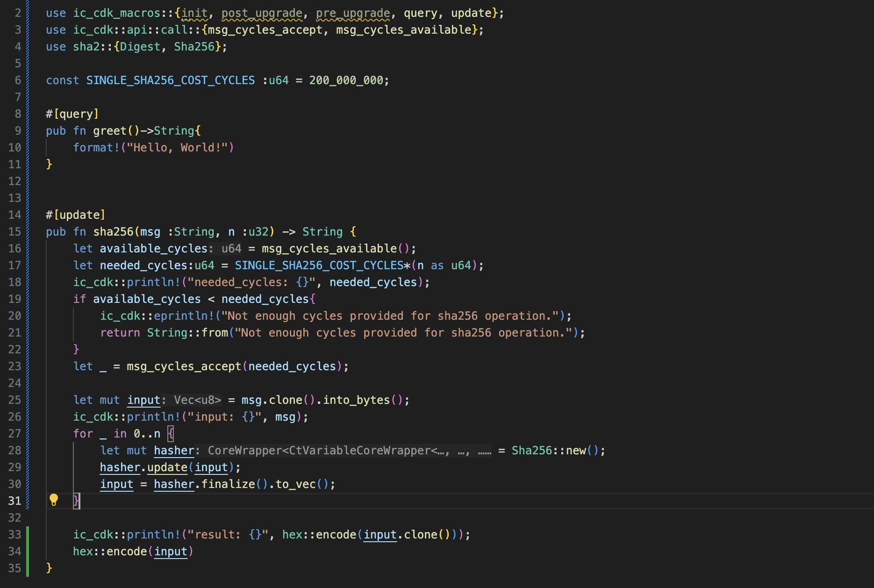Click line number 28 in gutter
The height and width of the screenshot is (588, 874).
pos(15,451)
